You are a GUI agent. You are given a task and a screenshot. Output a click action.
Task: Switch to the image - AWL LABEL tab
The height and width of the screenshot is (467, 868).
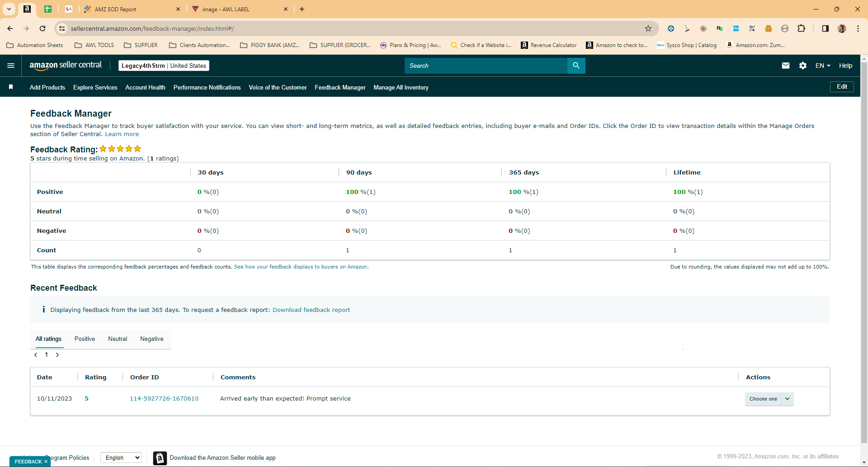pyautogui.click(x=240, y=9)
